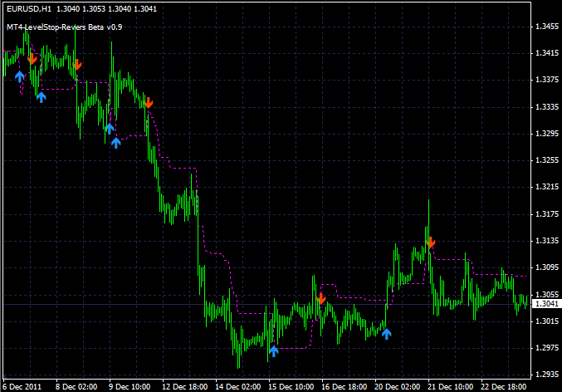Click the 16 Dec 18:00 time label
This screenshot has height=392, width=562.
click(344, 387)
